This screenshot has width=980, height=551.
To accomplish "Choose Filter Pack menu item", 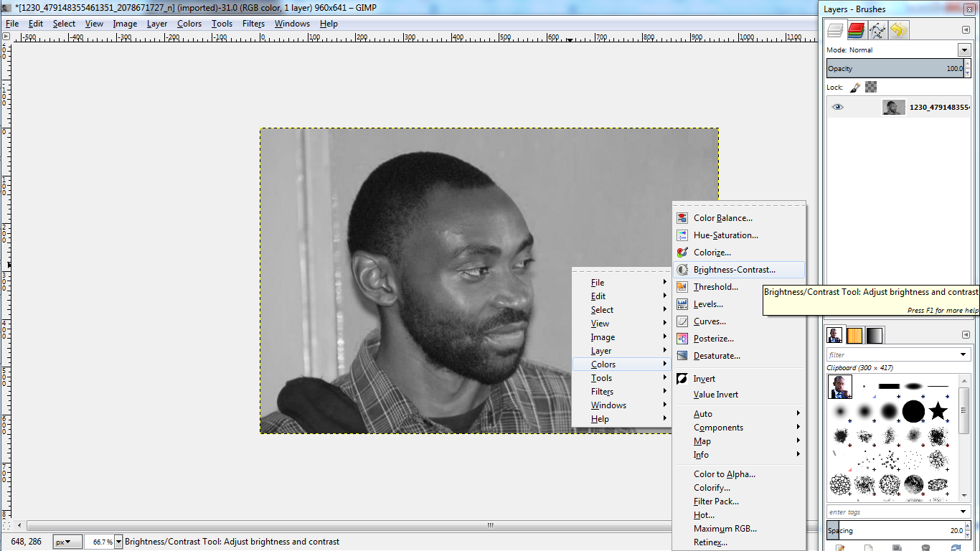I will (739, 501).
